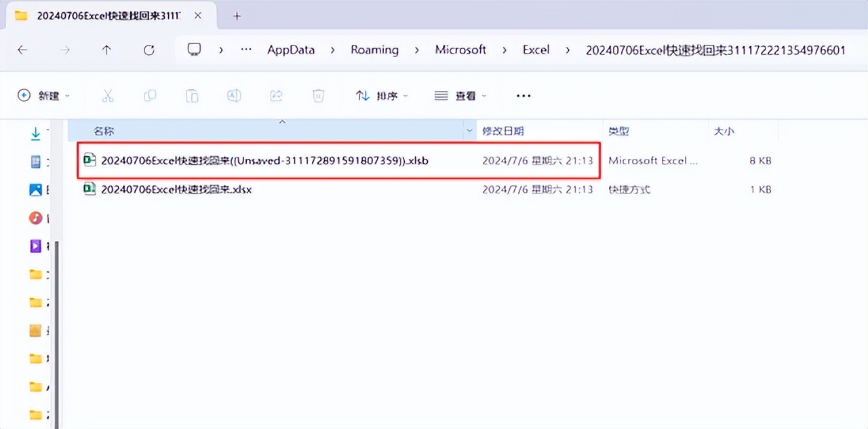Click the sidebar vertical scrollbar

point(57,335)
